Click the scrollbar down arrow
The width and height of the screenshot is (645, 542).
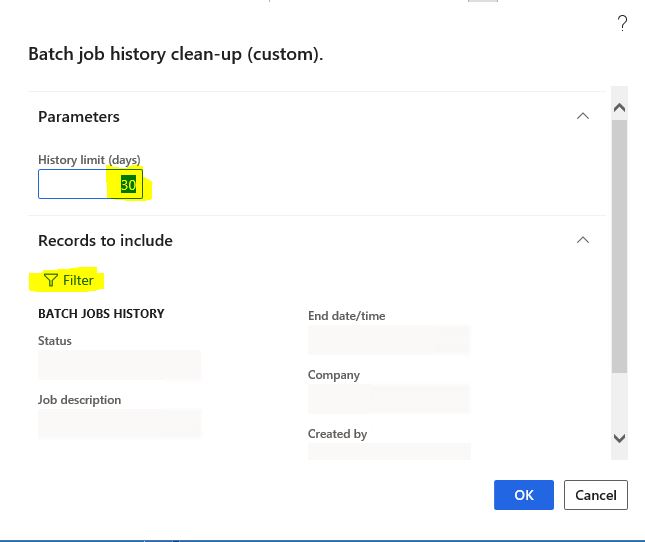point(619,438)
